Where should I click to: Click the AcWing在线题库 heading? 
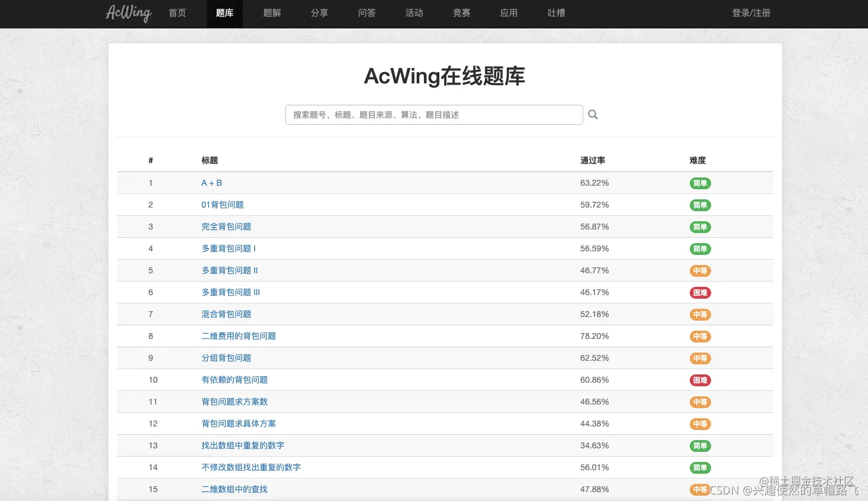(445, 76)
